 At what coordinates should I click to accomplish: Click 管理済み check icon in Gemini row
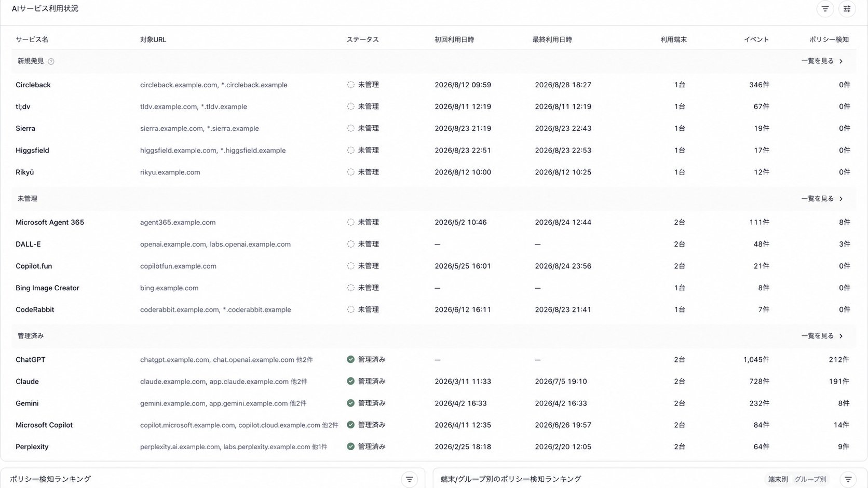351,403
